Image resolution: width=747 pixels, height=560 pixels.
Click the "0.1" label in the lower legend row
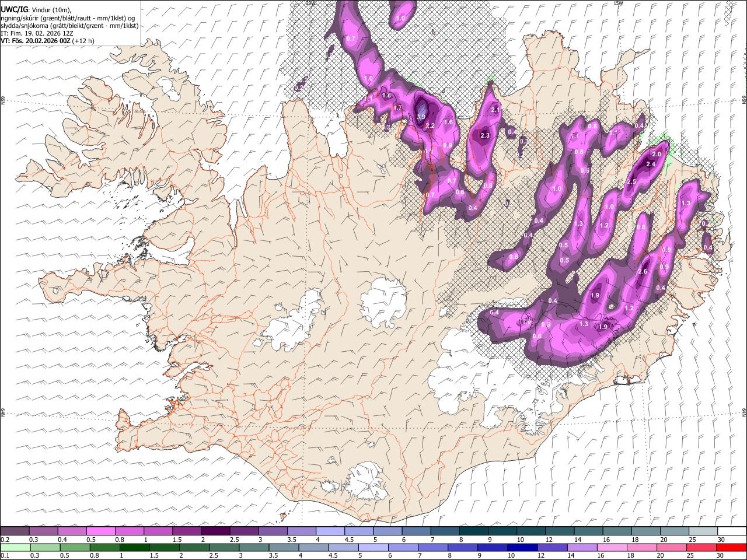click(5, 555)
